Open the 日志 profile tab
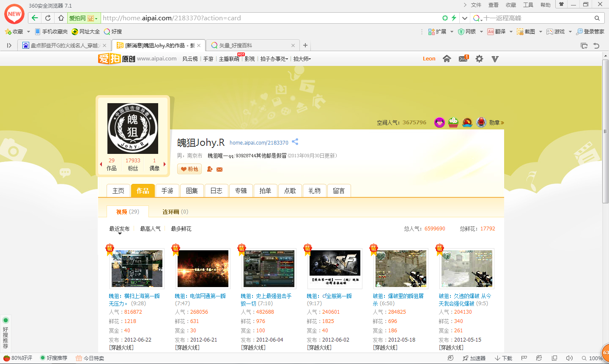This screenshot has height=364, width=609. pyautogui.click(x=217, y=191)
